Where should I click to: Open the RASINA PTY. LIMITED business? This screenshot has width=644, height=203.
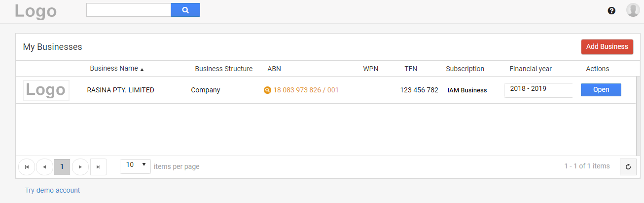pyautogui.click(x=601, y=90)
